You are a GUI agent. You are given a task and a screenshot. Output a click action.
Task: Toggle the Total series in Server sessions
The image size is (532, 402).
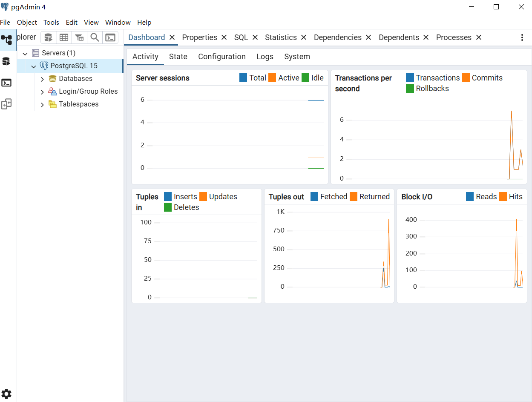(x=243, y=78)
